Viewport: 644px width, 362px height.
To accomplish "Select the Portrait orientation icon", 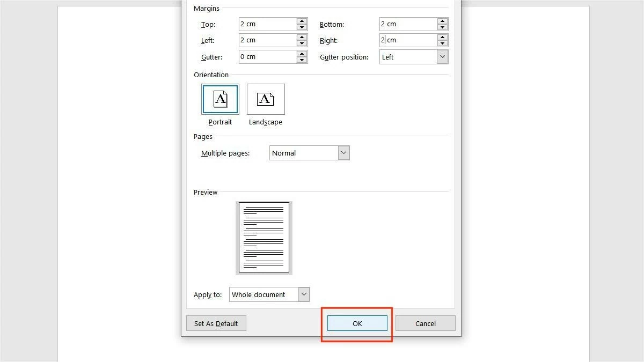I will coord(220,99).
